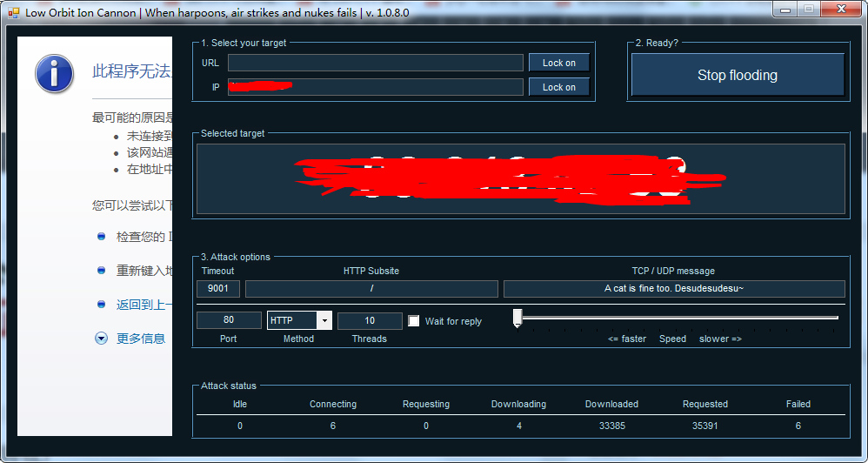Click the Requesting column header
The image size is (868, 463).
pos(425,405)
